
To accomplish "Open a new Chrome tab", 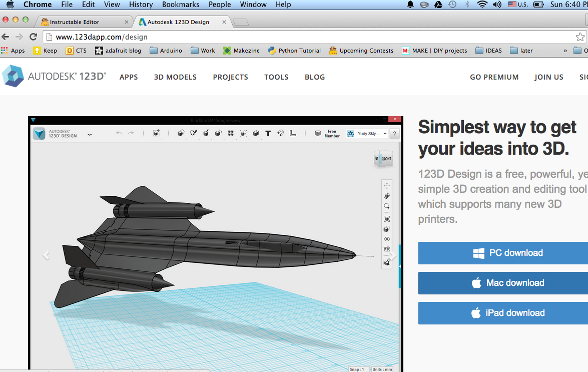I will click(x=240, y=23).
